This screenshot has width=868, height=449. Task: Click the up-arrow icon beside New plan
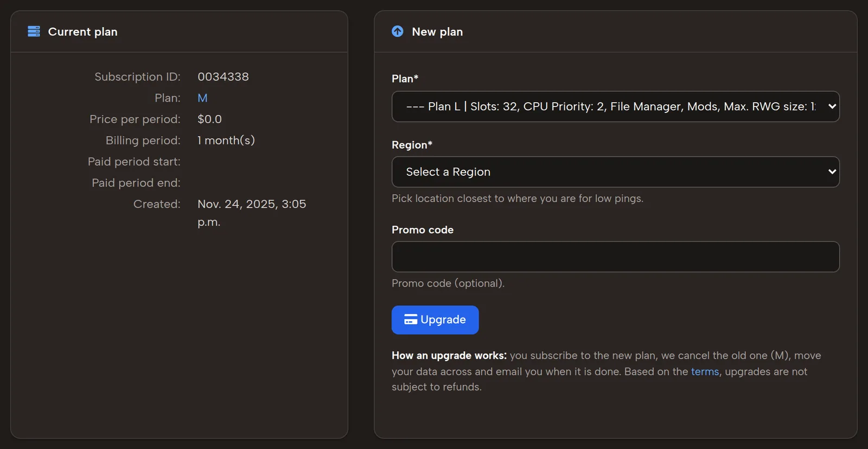point(398,31)
